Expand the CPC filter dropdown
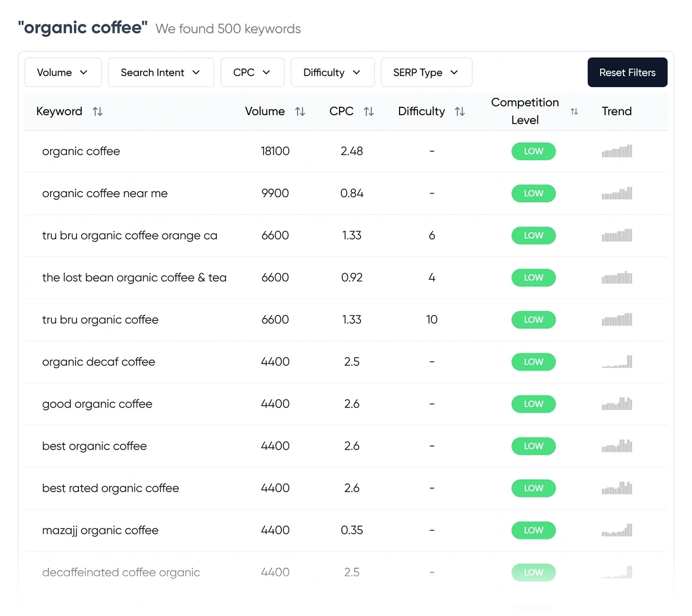 [x=252, y=72]
